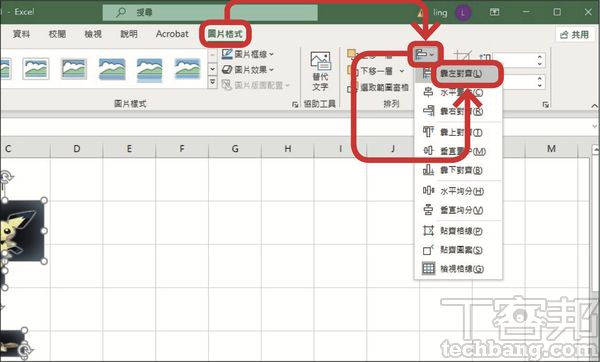Open the size group dialog launcher

[546, 104]
